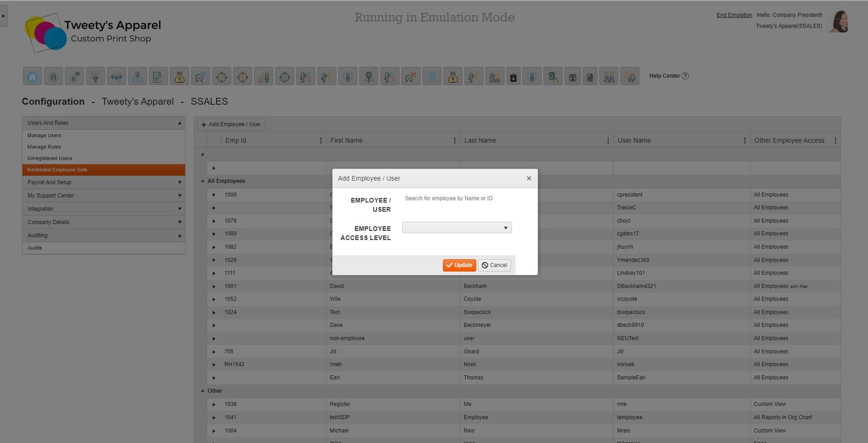Sort by the User Name column header
Viewport: 868px width, 443px height.
point(634,140)
